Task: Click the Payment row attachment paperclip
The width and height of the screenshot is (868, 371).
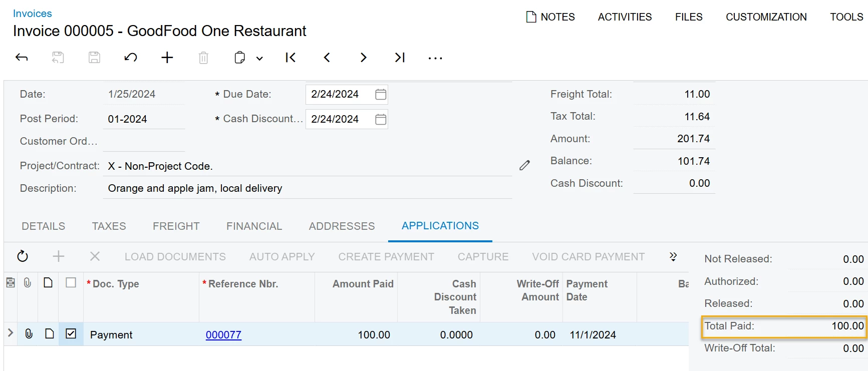Action: [29, 333]
